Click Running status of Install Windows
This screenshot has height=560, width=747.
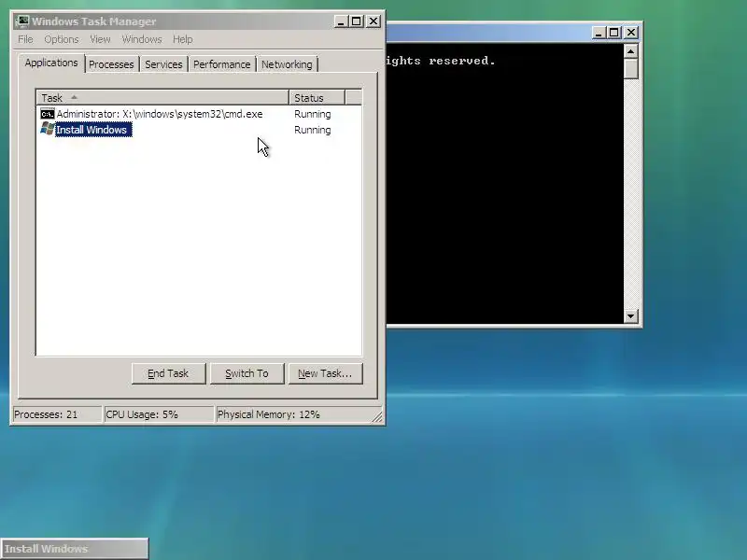pyautogui.click(x=313, y=130)
